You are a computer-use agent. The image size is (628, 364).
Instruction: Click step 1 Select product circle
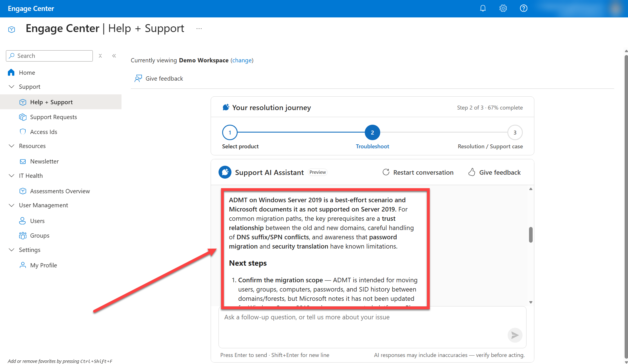click(x=230, y=133)
